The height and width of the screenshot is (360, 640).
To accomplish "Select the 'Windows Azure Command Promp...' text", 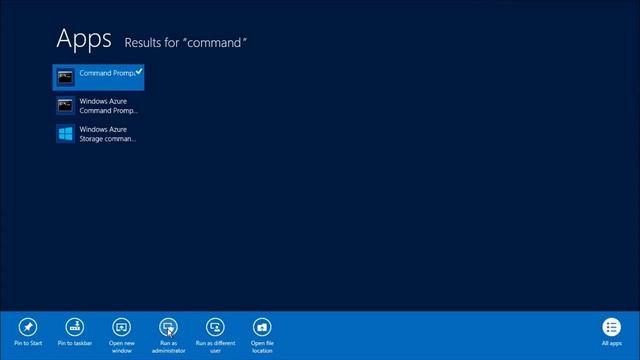I will (x=109, y=106).
